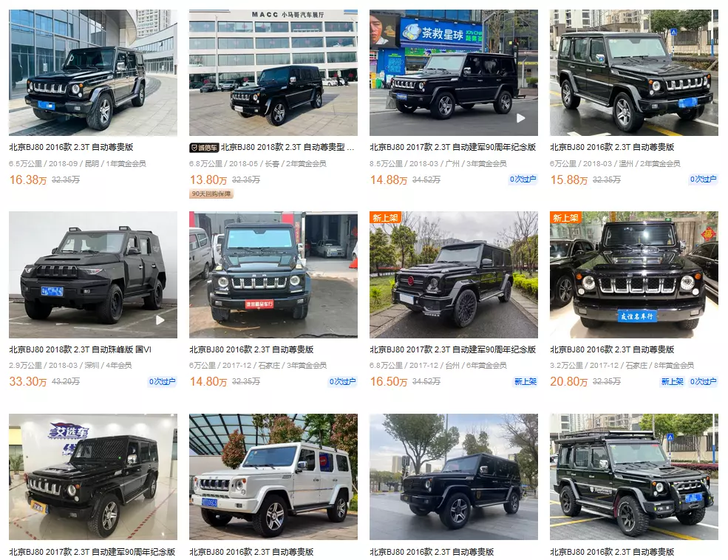Viewport: 728px width, 560px height.
Task: Click the 新上架 orange badge on 16.50万 car photo
Action: pyautogui.click(x=385, y=218)
